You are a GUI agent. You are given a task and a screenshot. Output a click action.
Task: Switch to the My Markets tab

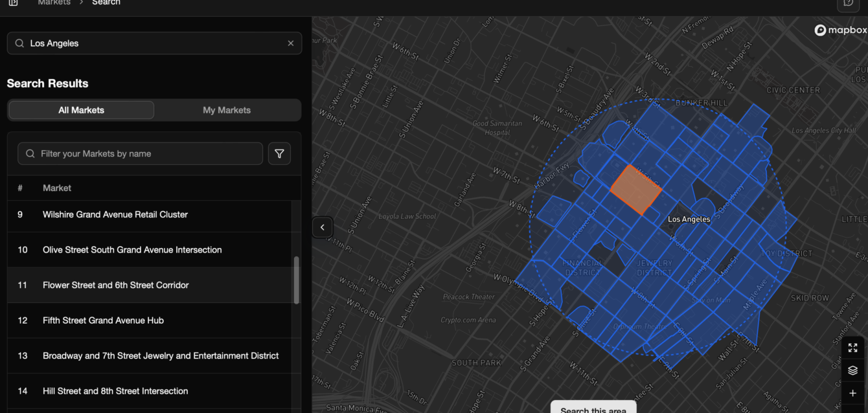(227, 110)
